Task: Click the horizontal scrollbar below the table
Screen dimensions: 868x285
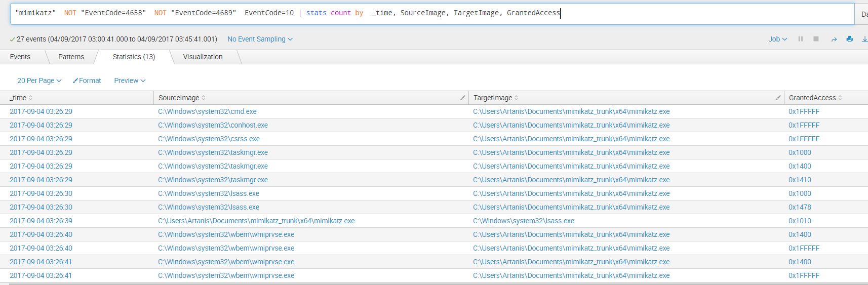Action: coord(439,284)
